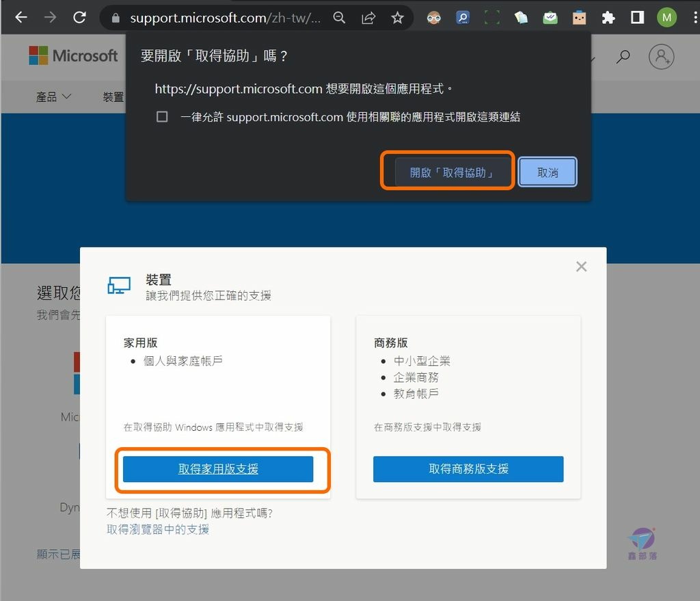700x601 pixels.
Task: Click 在取得協助 Windows 應用程式中取得支援 text
Action: coord(213,427)
